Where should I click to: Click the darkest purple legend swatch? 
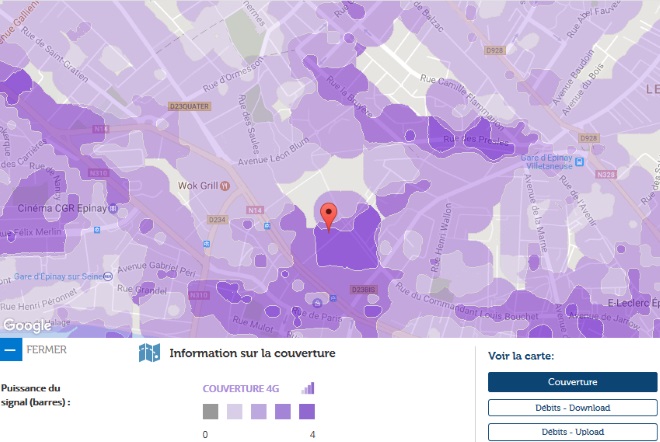click(x=307, y=411)
